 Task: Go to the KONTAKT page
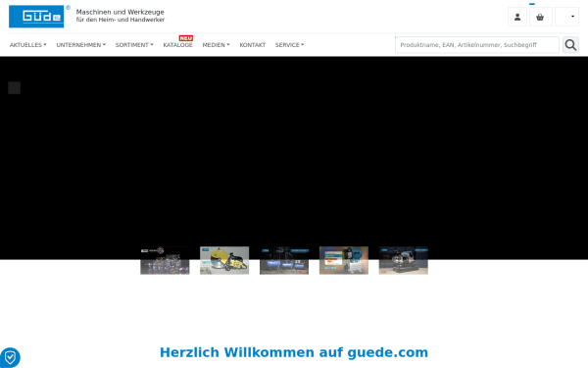point(253,45)
